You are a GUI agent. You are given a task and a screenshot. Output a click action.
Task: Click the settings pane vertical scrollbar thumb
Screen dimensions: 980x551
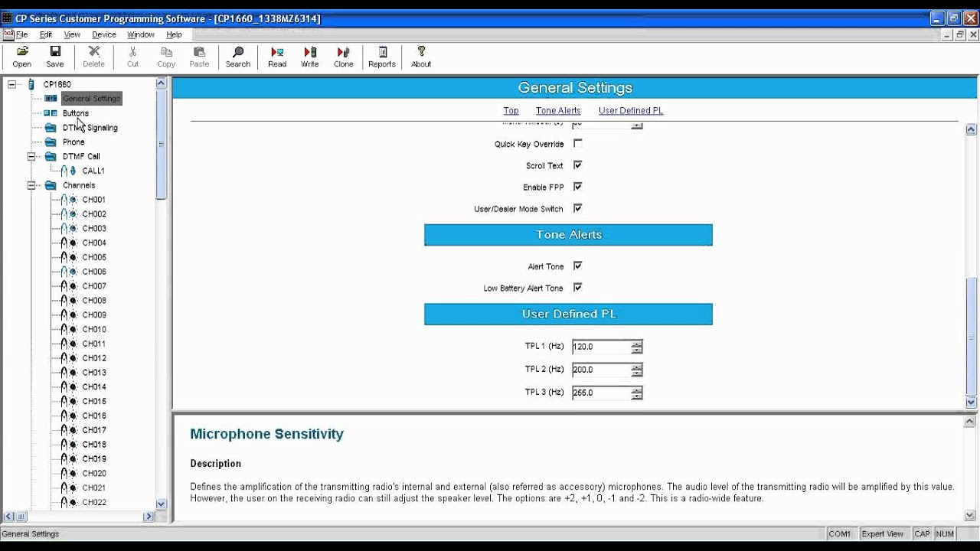tap(972, 335)
